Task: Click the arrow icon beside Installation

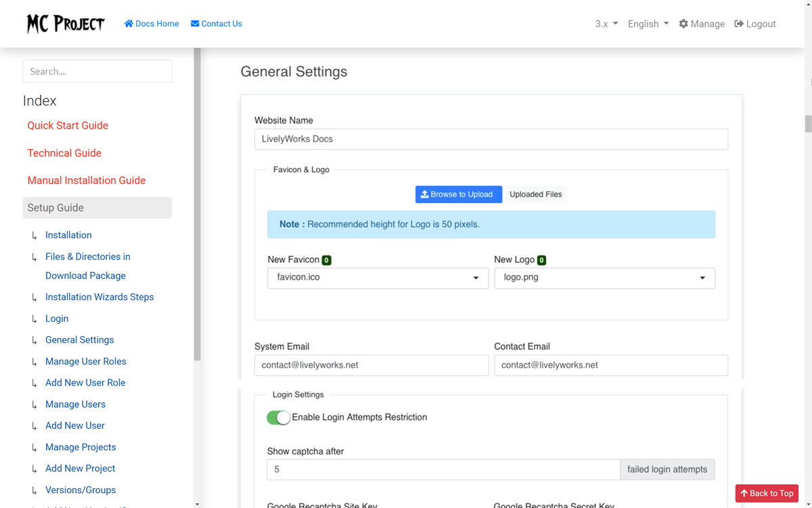Action: (x=35, y=236)
